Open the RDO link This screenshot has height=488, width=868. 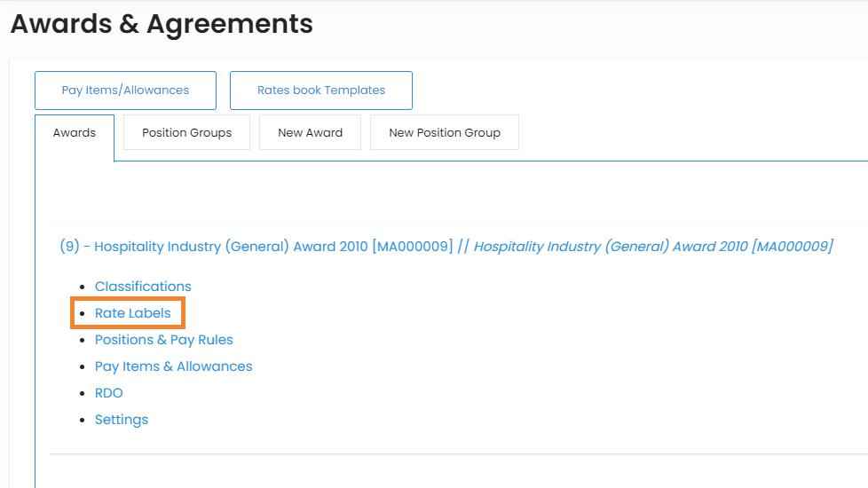109,393
